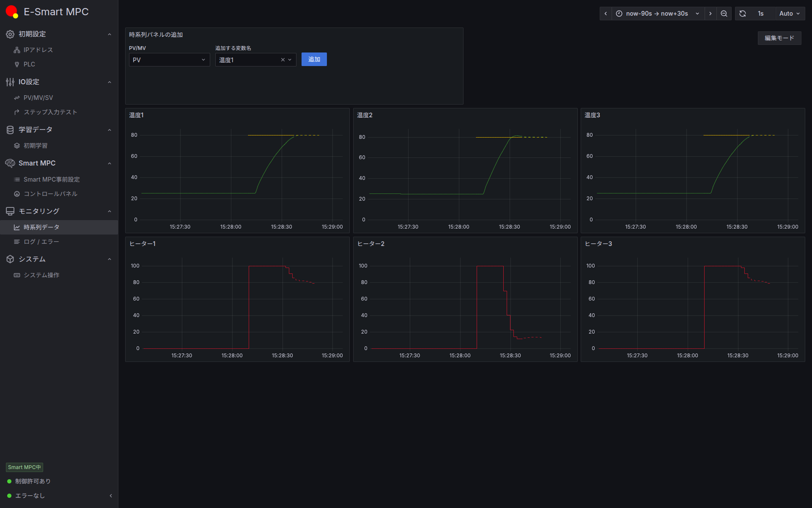
Task: Collapse the システム section
Action: 110,259
